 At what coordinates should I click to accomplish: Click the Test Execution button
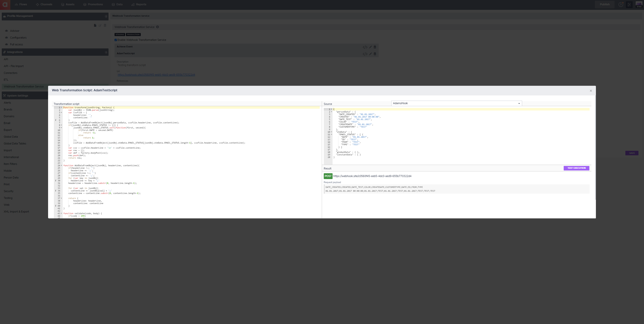point(576,168)
